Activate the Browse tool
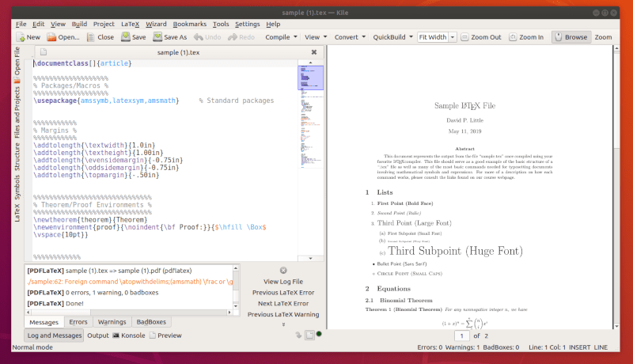 (x=571, y=37)
